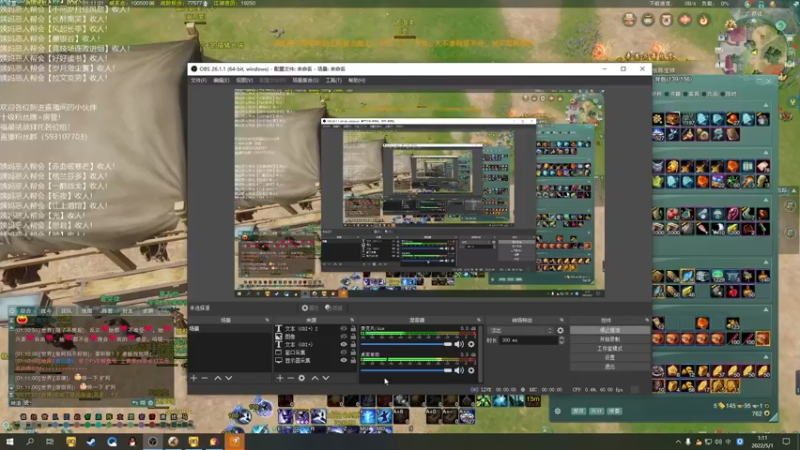Open the 帮助(H) menu

(357, 81)
